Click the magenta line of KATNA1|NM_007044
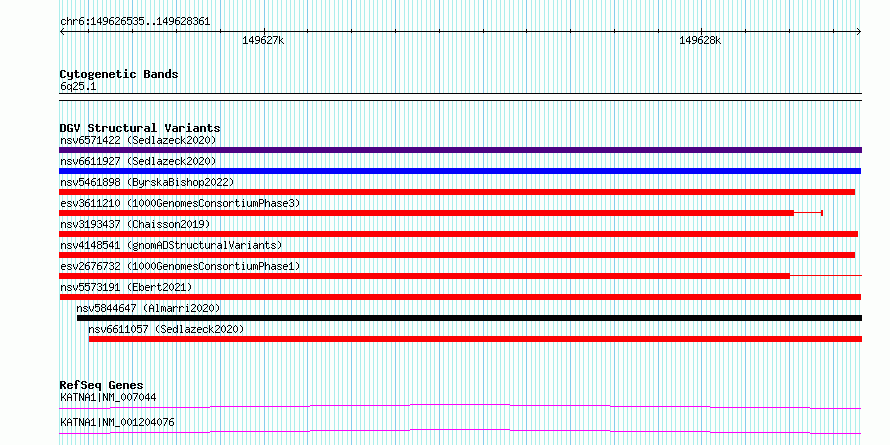Screen dimensions: 890x445 (460, 405)
